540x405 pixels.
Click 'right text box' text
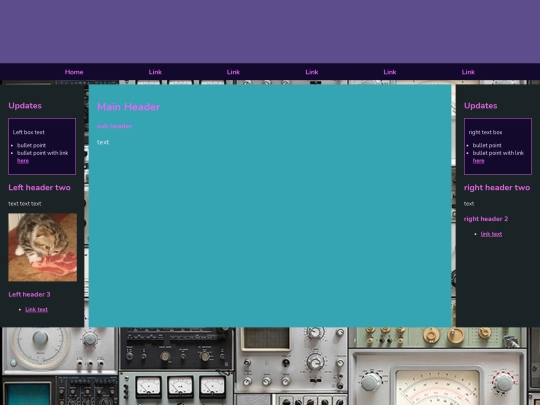(485, 132)
